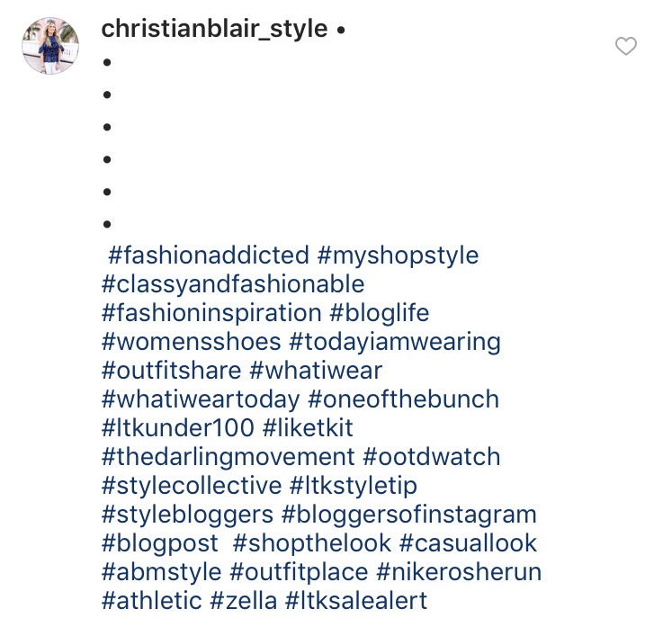The height and width of the screenshot is (618, 672).
Task: Visit the #fashioninspiration hashtag
Action: [x=211, y=313]
